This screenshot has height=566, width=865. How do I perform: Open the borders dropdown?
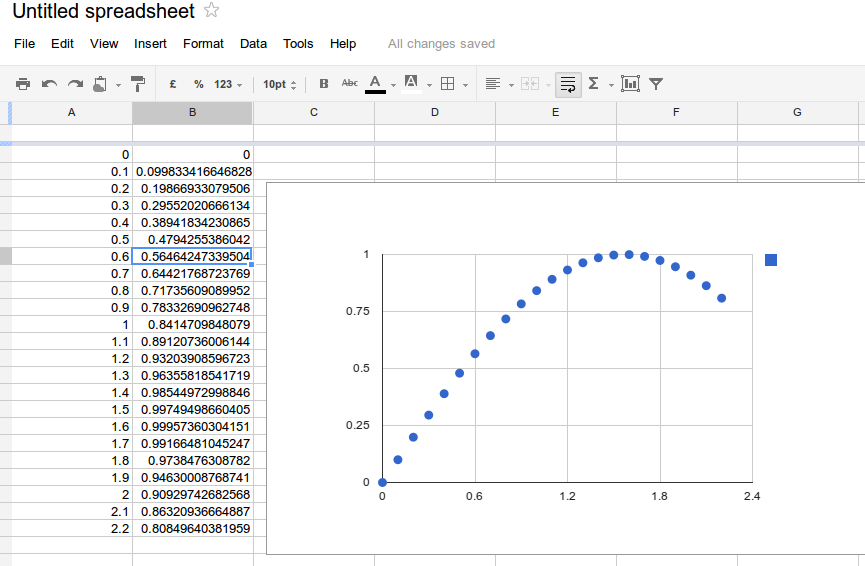coord(453,84)
